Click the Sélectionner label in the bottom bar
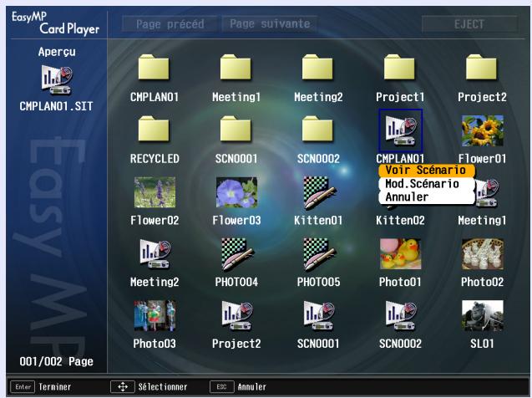The image size is (532, 398). click(163, 387)
